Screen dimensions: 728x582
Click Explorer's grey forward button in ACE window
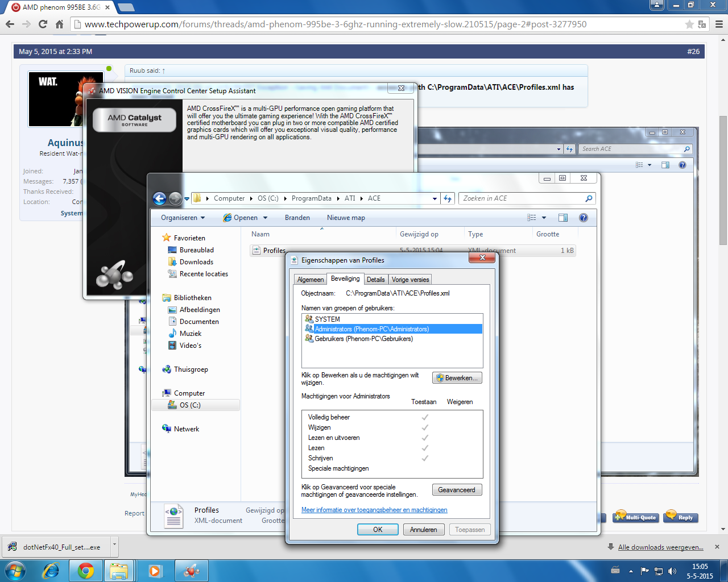coord(175,198)
